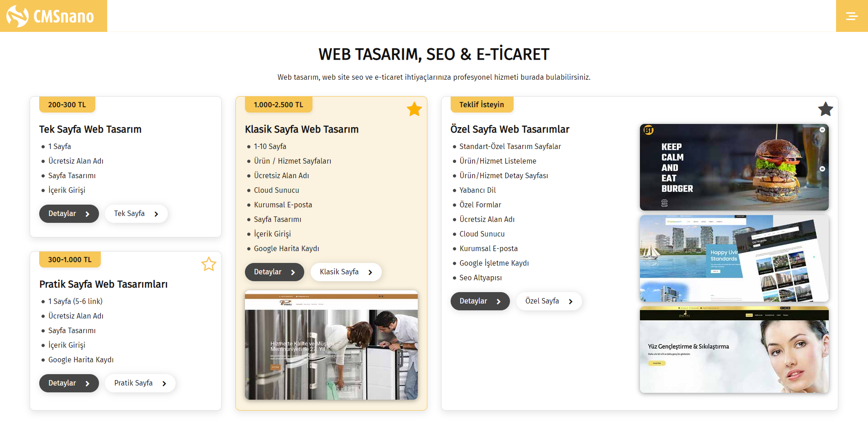The width and height of the screenshot is (868, 427).
Task: Click the Teklif İsteyin label
Action: pyautogui.click(x=482, y=104)
